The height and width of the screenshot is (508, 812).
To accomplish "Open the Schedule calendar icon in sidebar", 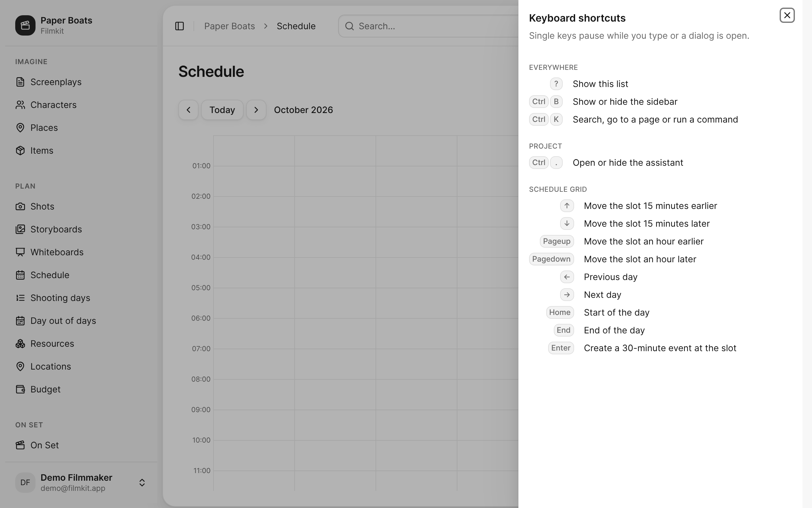I will coord(20,275).
